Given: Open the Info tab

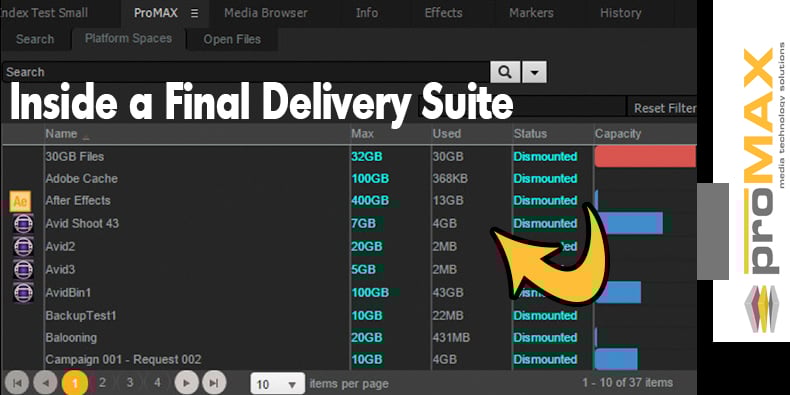Looking at the screenshot, I should [367, 13].
